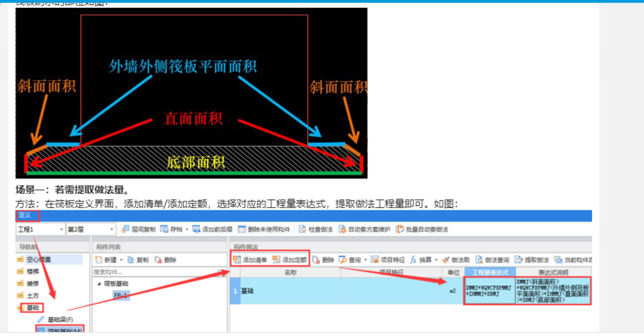Click the 新建 icon in component list

pos(99,259)
